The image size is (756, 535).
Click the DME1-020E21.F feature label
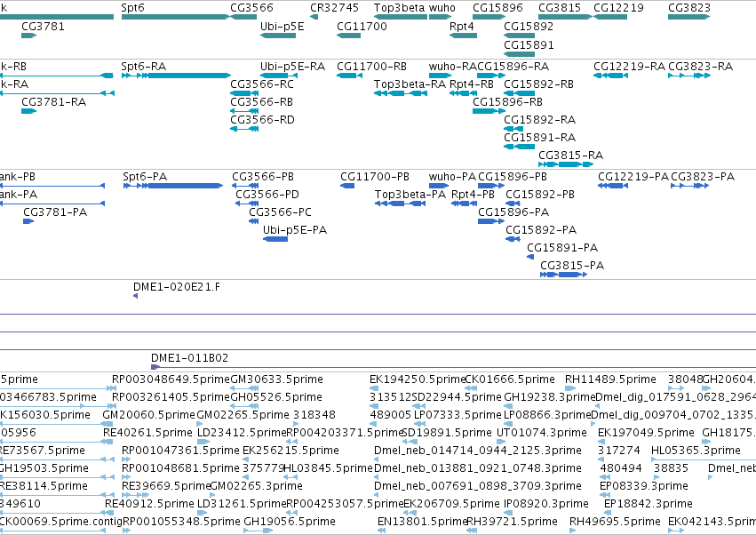tap(177, 287)
